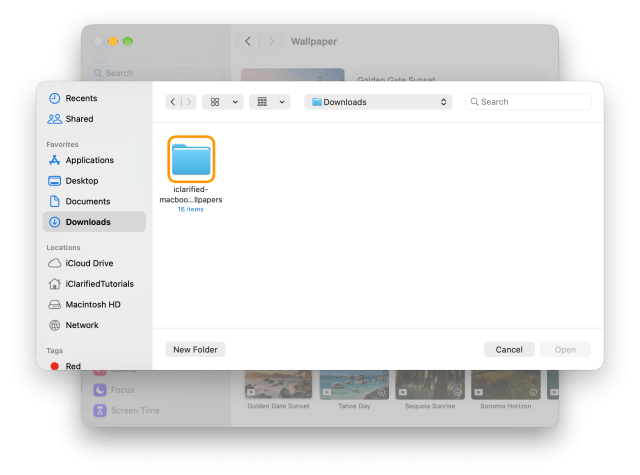Open Documents in Favorites
The image size is (640, 475).
pyautogui.click(x=94, y=201)
